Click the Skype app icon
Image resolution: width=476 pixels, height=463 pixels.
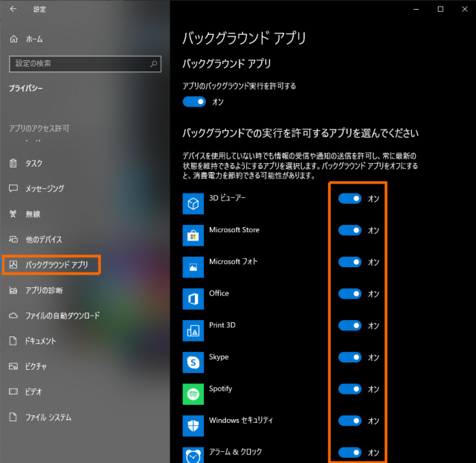click(x=193, y=362)
